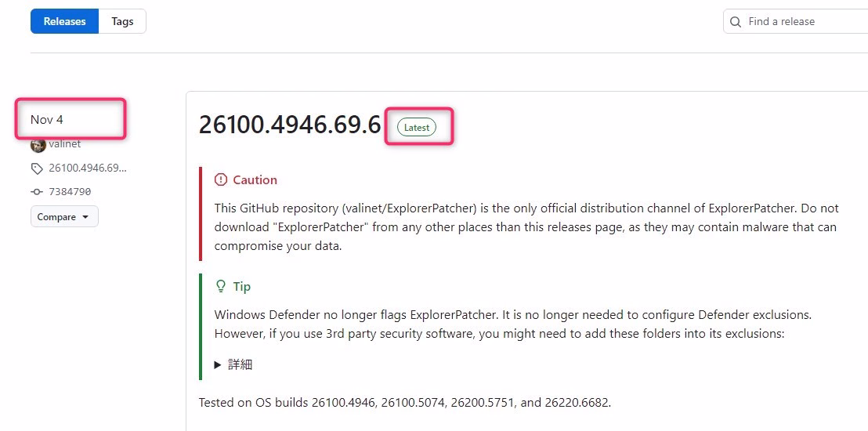This screenshot has width=868, height=431.
Task: Click the Tip lightbulb icon
Action: (x=221, y=286)
